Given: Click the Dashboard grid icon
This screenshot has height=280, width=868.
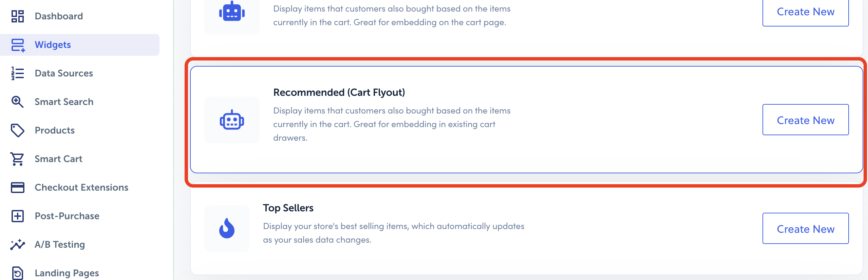Looking at the screenshot, I should pos(18,16).
